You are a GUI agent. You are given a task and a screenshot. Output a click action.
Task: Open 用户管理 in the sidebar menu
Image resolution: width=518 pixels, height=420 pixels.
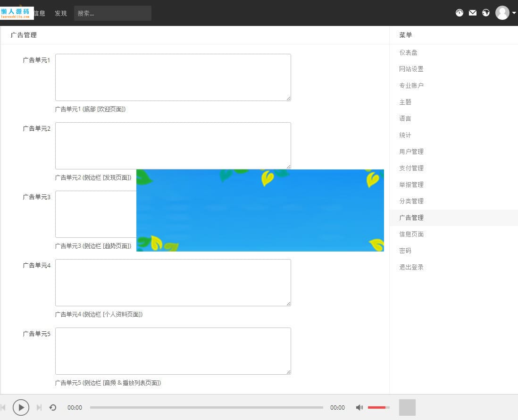(x=411, y=151)
